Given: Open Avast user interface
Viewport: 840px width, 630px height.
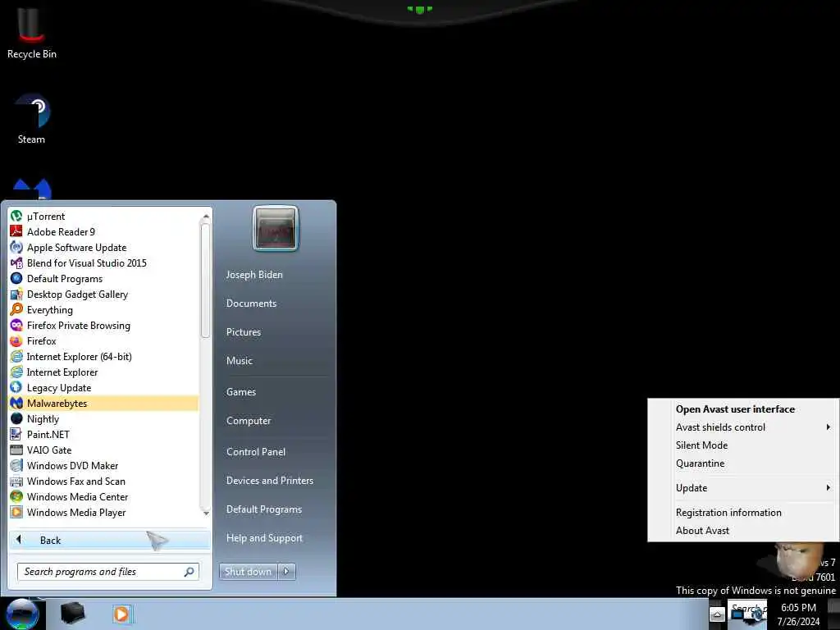Looking at the screenshot, I should tap(735, 409).
